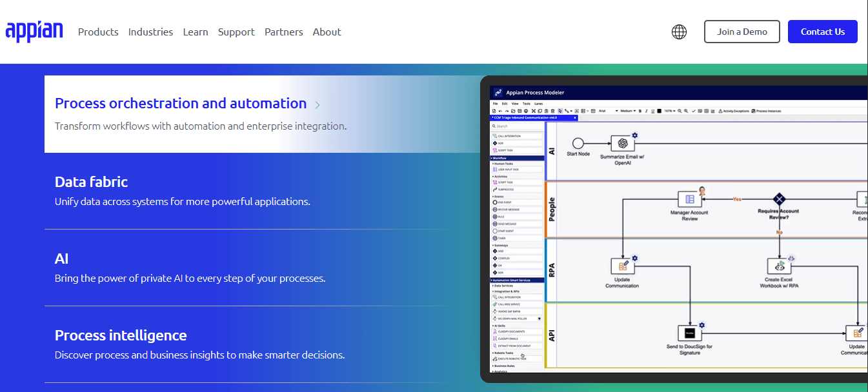Select MS GRAPH MAIL POLLER palette item

(x=518, y=318)
